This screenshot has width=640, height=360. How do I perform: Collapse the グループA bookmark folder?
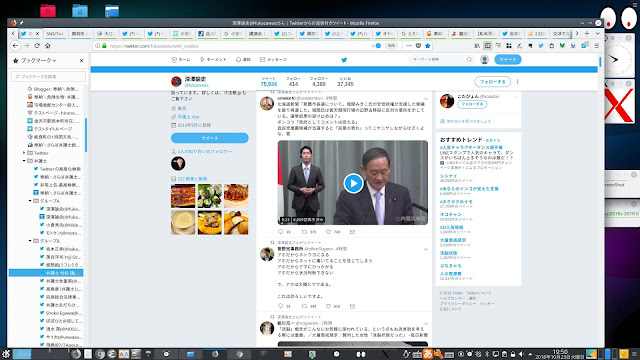30,201
